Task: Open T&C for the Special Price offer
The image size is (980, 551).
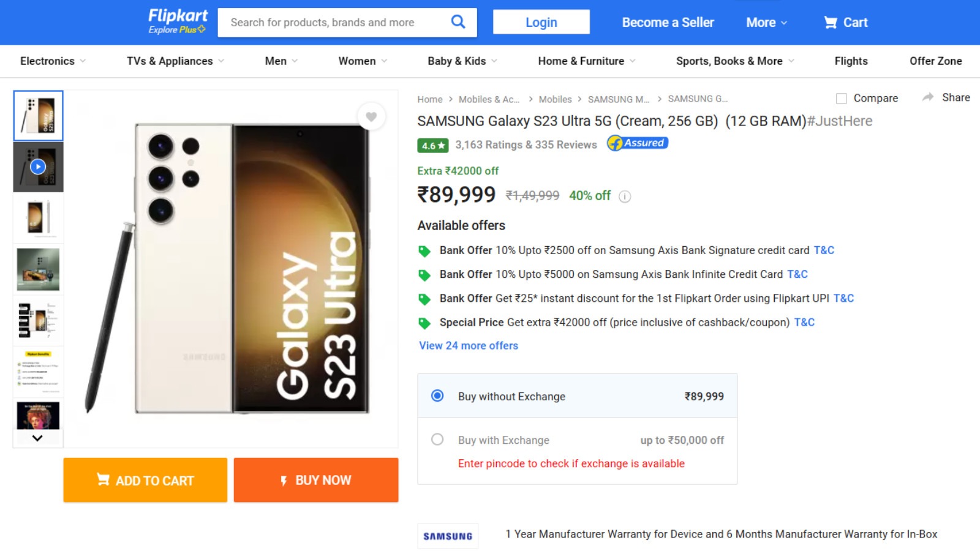Action: click(804, 322)
